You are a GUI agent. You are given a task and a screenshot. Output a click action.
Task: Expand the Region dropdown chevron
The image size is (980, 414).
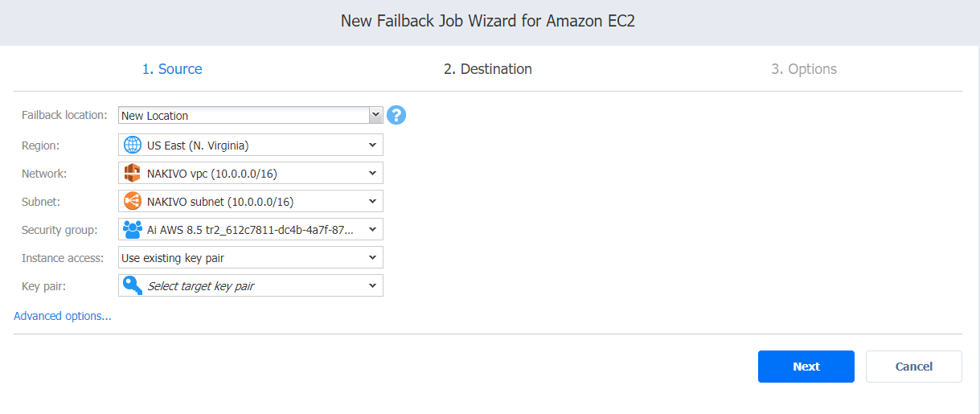(x=372, y=145)
